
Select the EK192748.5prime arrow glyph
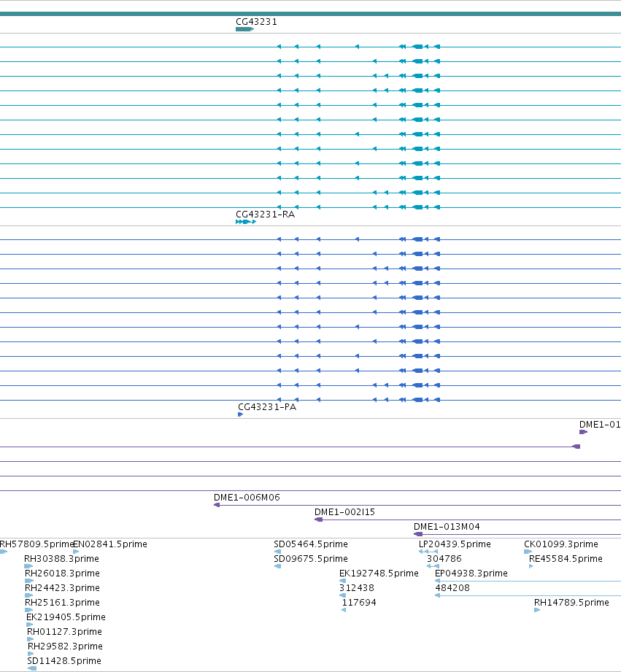pos(342,581)
